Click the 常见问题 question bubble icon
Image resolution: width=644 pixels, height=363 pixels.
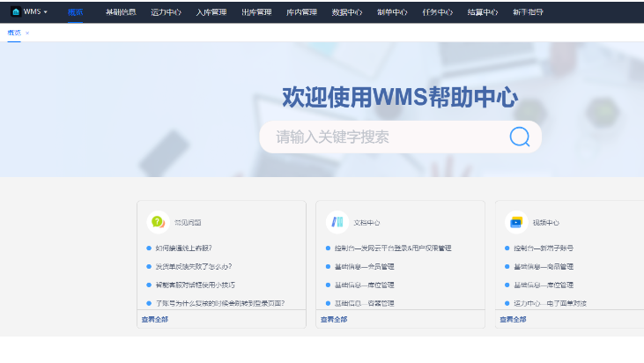158,222
